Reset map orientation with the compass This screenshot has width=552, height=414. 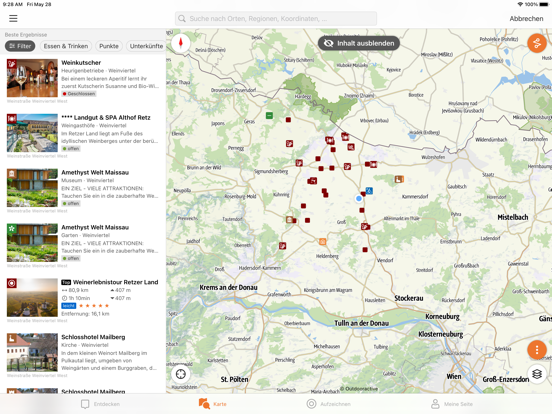pyautogui.click(x=181, y=43)
